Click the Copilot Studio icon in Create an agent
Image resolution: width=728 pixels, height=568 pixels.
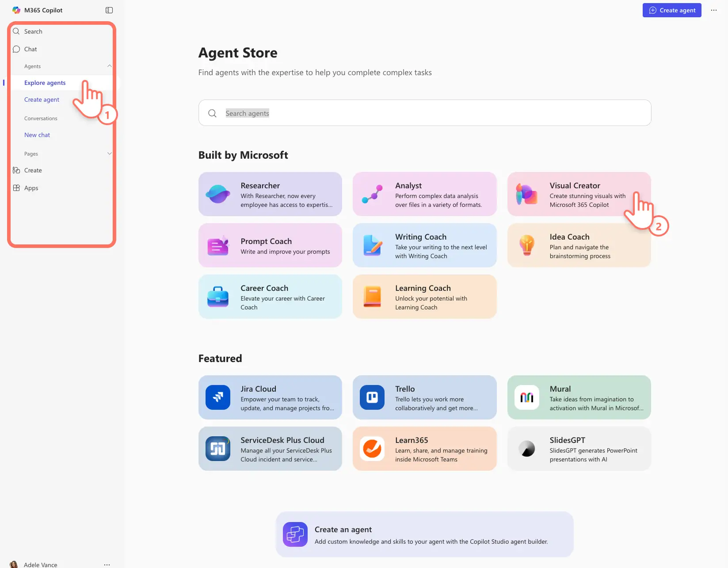coord(295,534)
